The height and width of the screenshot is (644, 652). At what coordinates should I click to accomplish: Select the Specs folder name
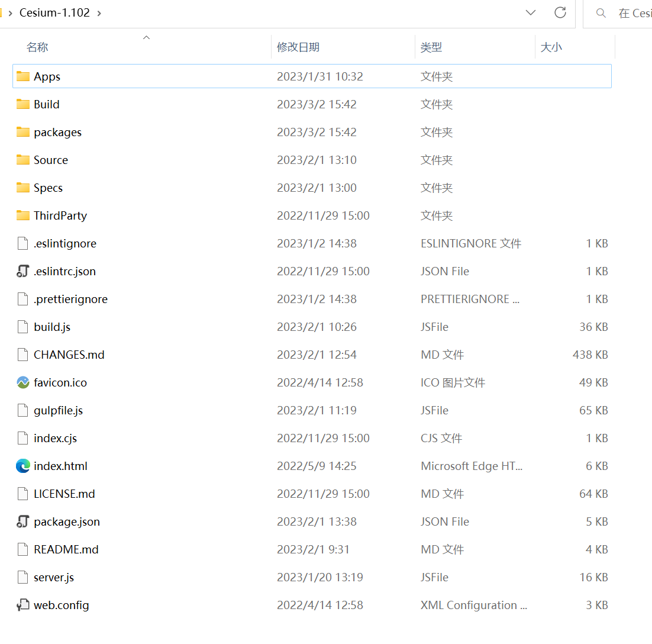click(x=49, y=188)
